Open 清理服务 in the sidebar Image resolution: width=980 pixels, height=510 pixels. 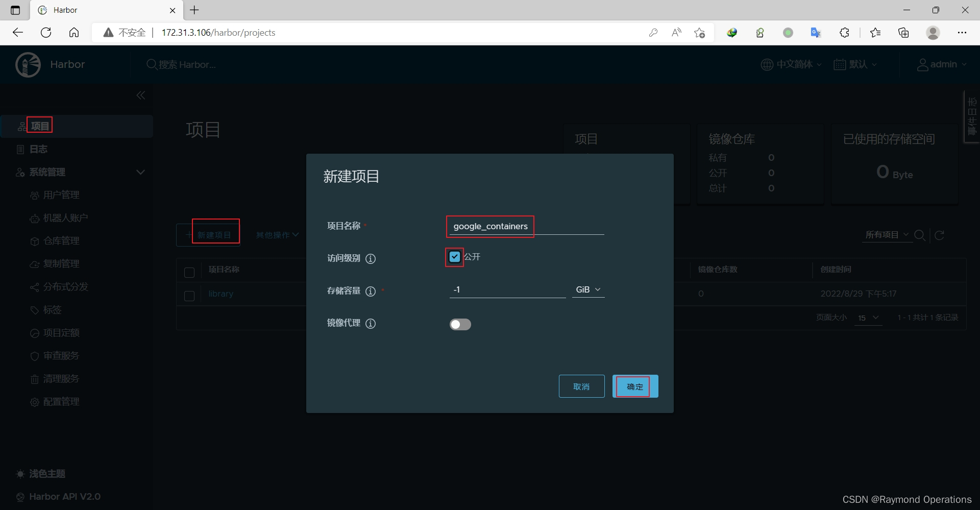click(55, 379)
